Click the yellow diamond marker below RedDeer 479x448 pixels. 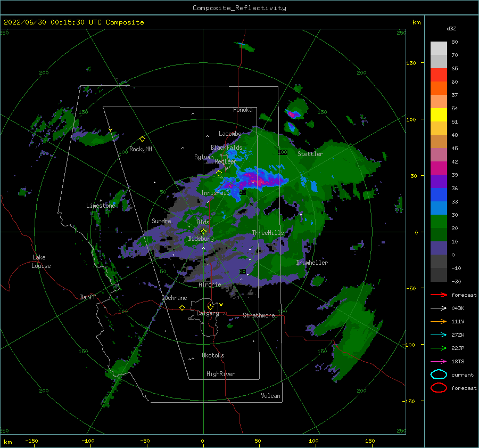[x=219, y=173]
